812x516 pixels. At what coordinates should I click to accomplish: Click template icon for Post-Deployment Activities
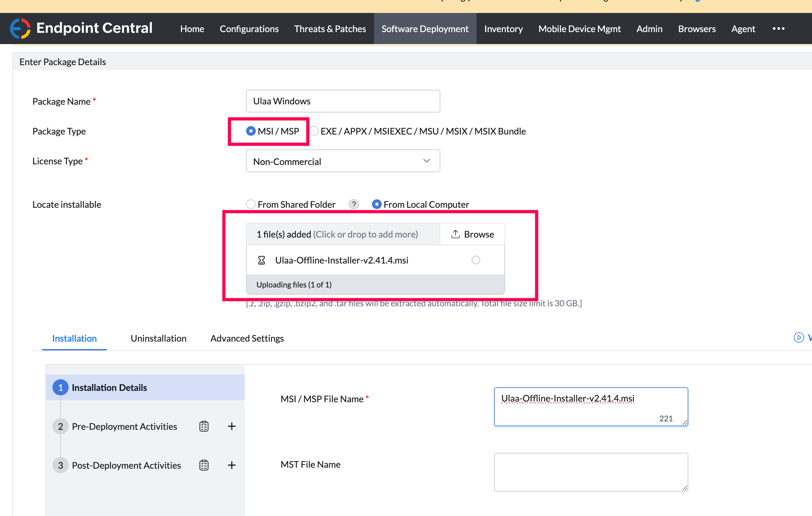click(x=204, y=465)
